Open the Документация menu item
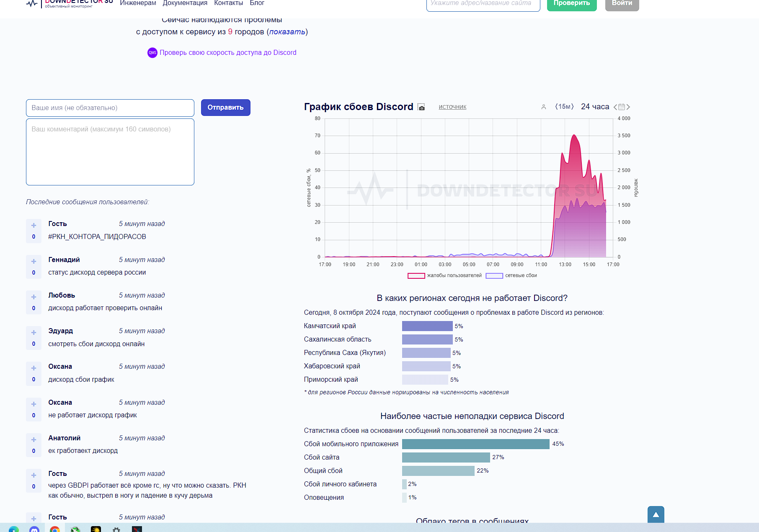This screenshot has height=532, width=759. tap(185, 3)
